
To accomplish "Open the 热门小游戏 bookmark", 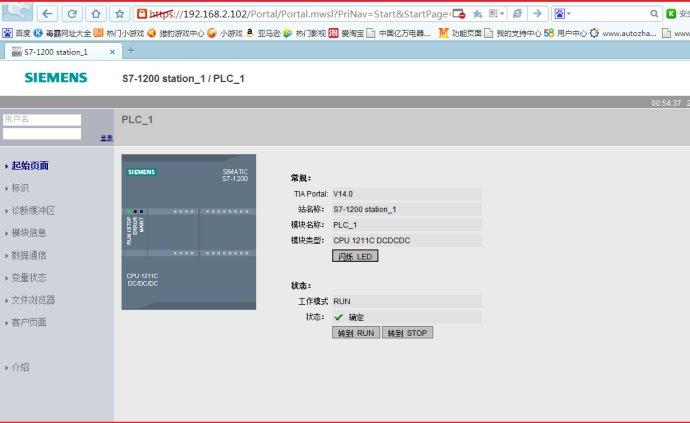I will pos(119,33).
